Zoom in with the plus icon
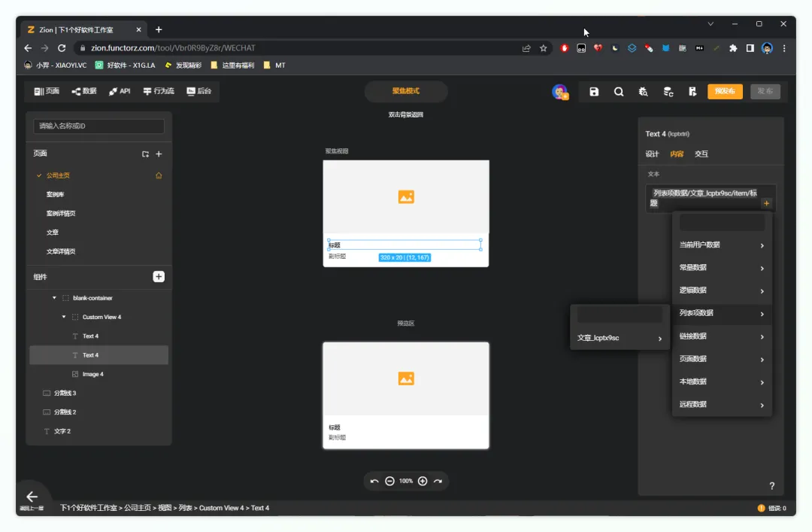This screenshot has height=532, width=812. [x=423, y=481]
